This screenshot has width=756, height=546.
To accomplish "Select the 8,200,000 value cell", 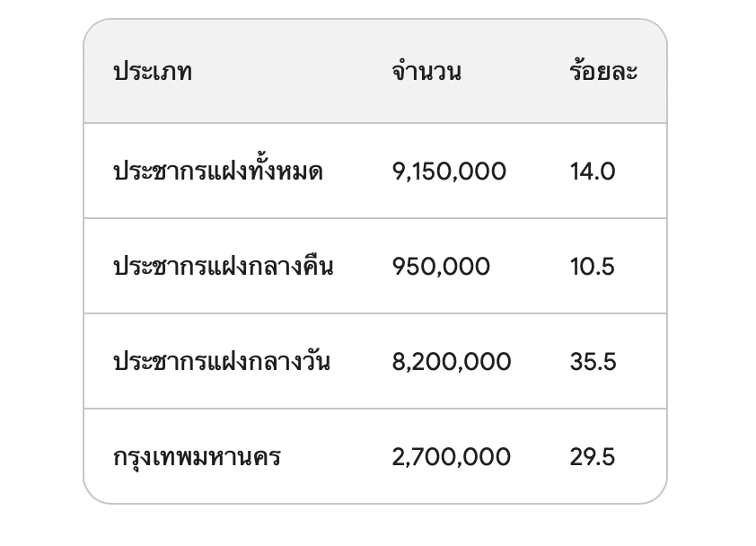I will click(x=452, y=362).
